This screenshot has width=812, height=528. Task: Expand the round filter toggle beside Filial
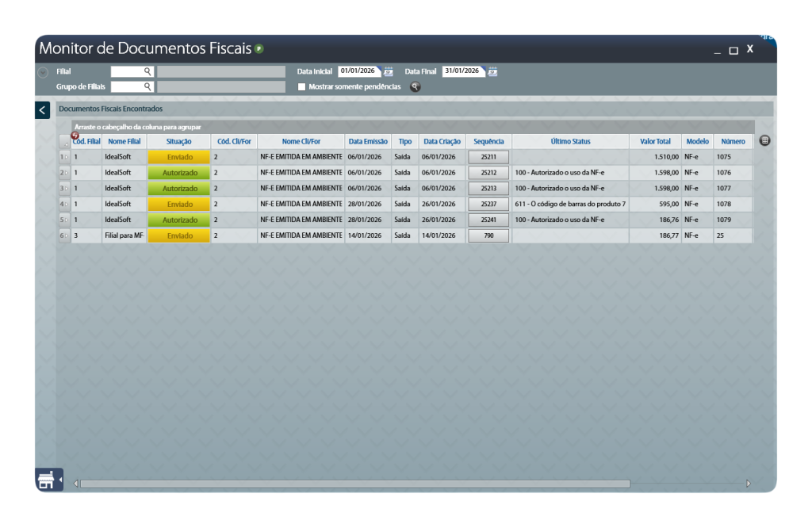[x=43, y=72]
